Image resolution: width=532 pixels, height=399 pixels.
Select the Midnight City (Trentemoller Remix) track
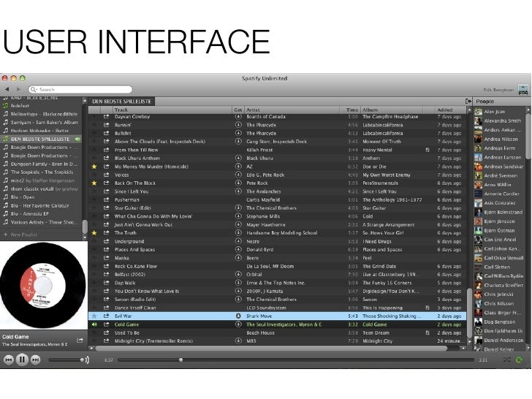pyautogui.click(x=153, y=341)
